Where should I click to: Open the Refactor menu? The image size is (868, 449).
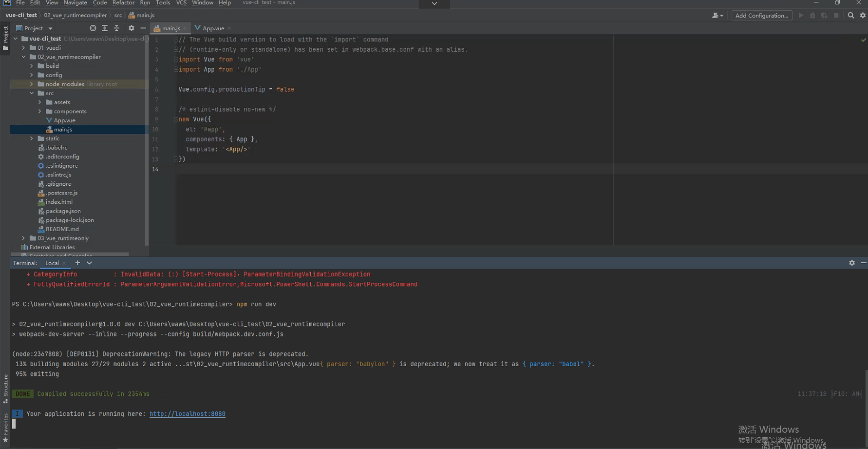tap(123, 3)
